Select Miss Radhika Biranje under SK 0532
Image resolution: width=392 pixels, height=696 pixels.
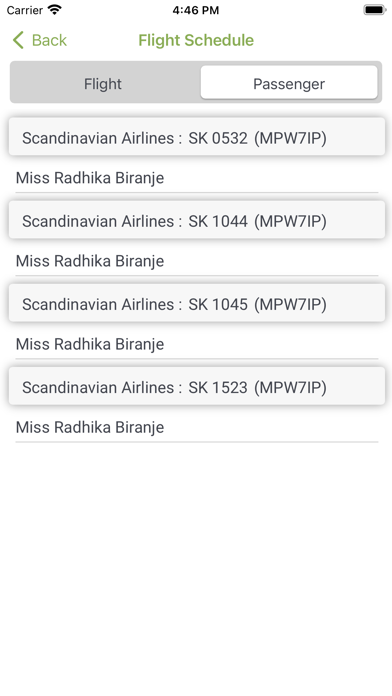pyautogui.click(x=197, y=178)
